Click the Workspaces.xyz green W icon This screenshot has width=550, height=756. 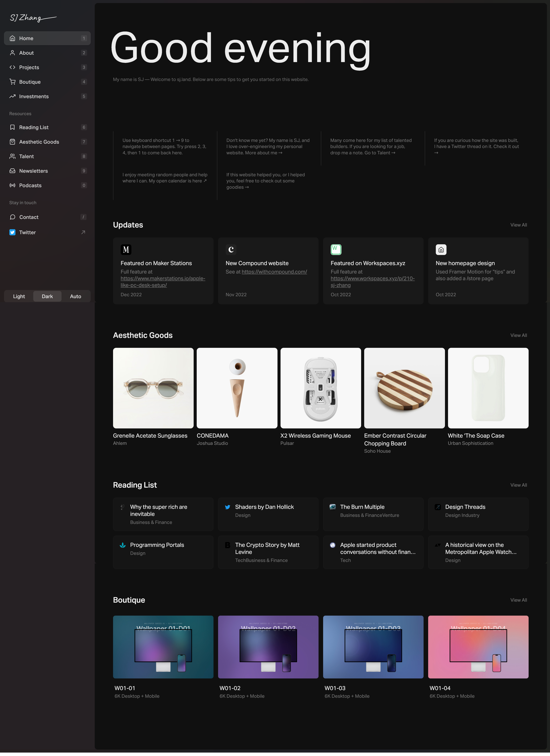click(336, 250)
